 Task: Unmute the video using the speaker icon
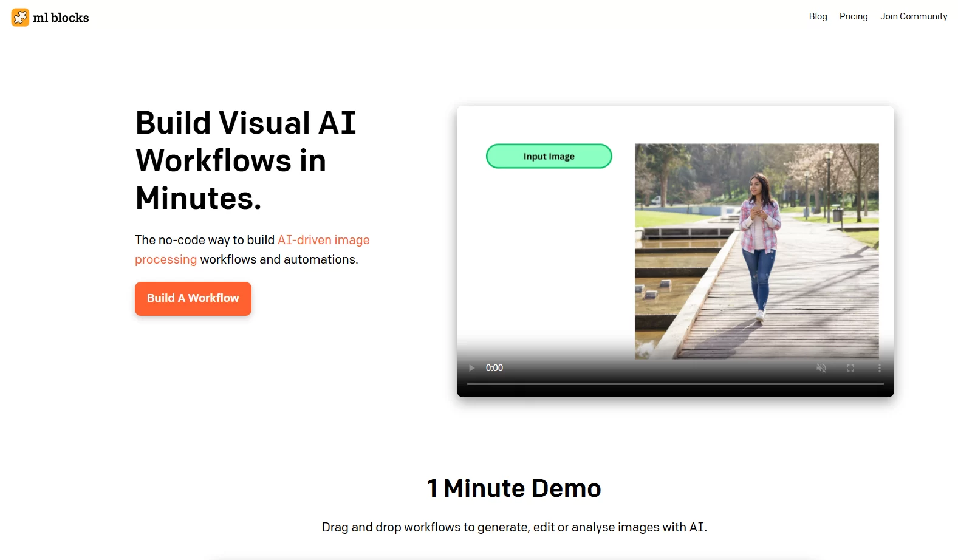pos(821,368)
